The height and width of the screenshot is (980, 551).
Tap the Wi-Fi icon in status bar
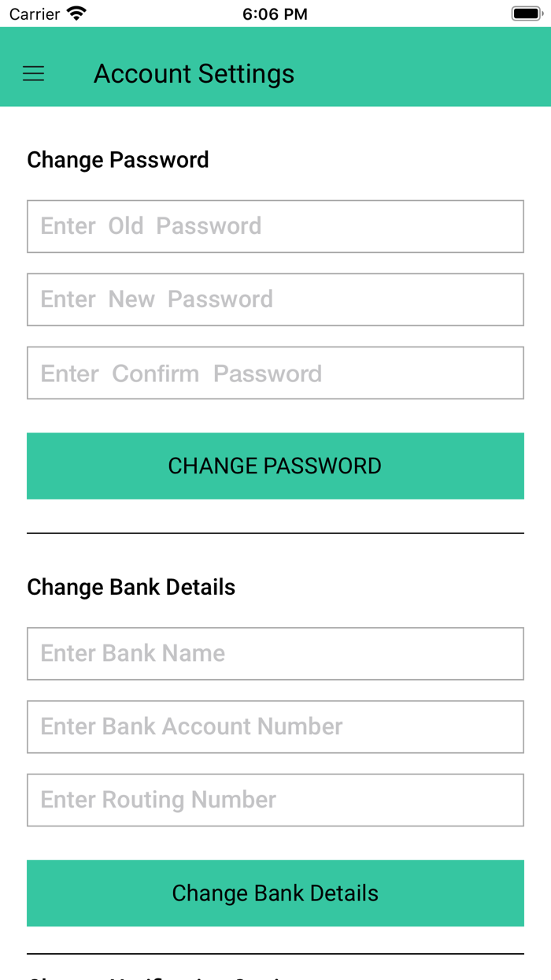tap(76, 13)
